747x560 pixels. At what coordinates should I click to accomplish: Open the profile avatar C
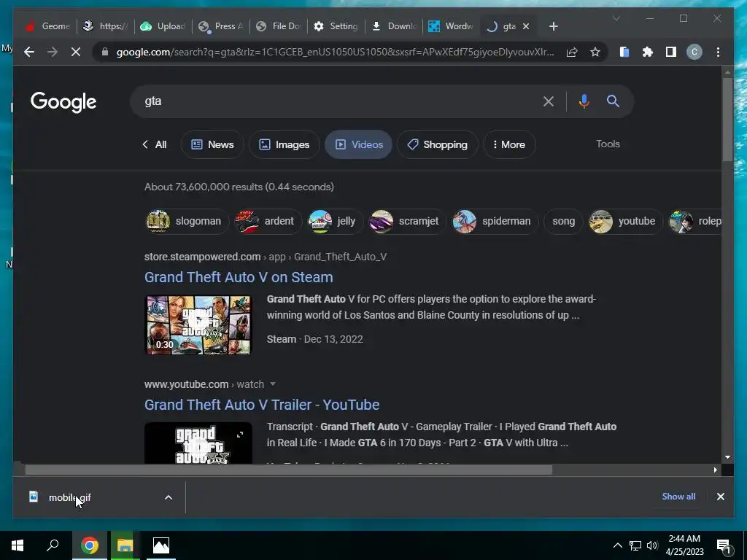pyautogui.click(x=694, y=52)
